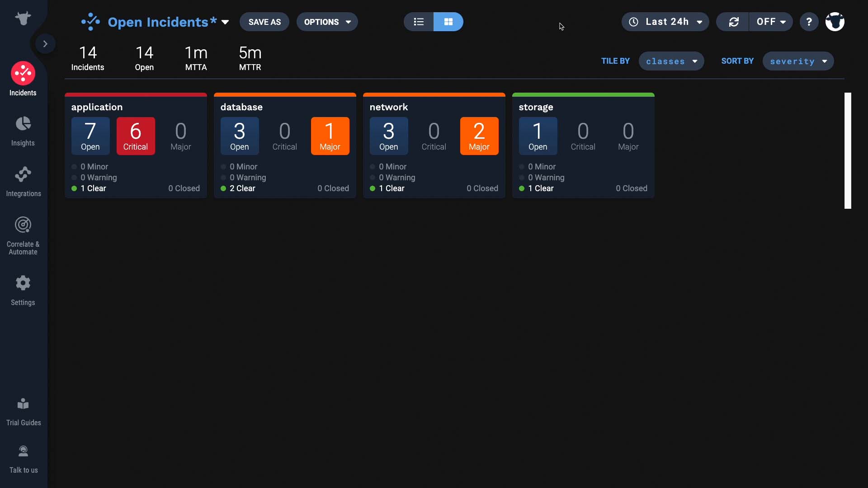Open the auto-refresh OFF dropdown

[x=771, y=22]
